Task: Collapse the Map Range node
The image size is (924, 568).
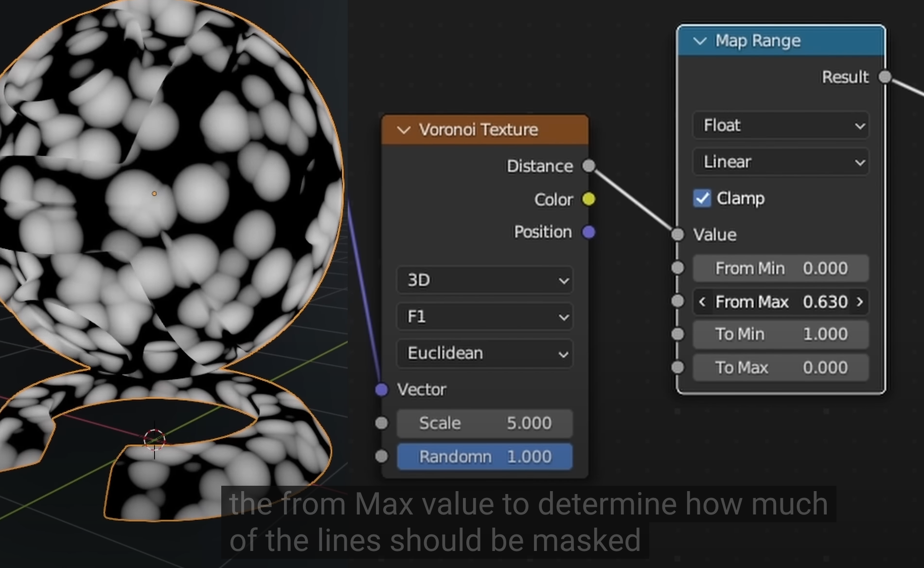Action: pos(700,41)
